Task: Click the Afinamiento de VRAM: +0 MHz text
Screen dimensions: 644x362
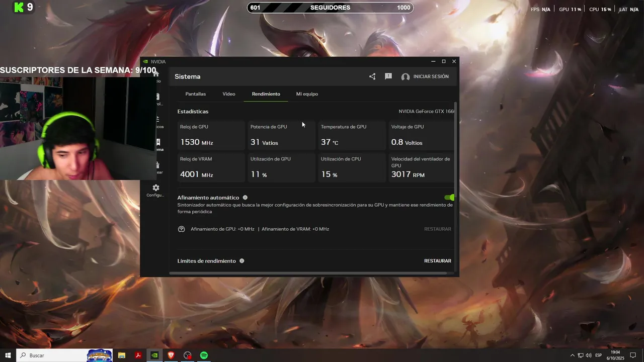Action: (x=295, y=229)
